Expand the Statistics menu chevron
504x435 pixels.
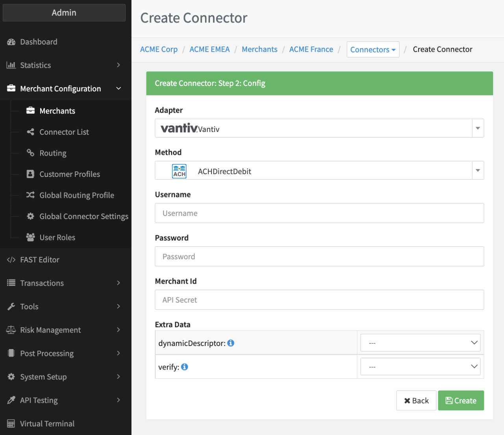(119, 65)
